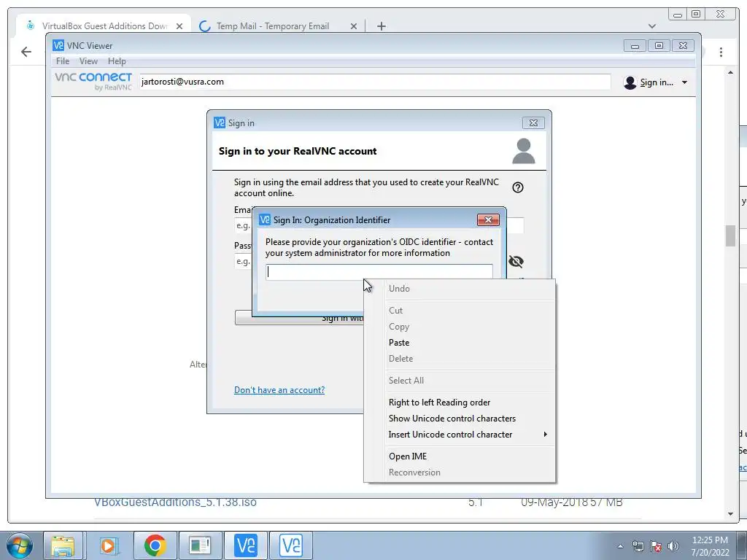The width and height of the screenshot is (747, 560).
Task: Switch to VirtualBox Guest Additions browser tab
Action: [104, 26]
